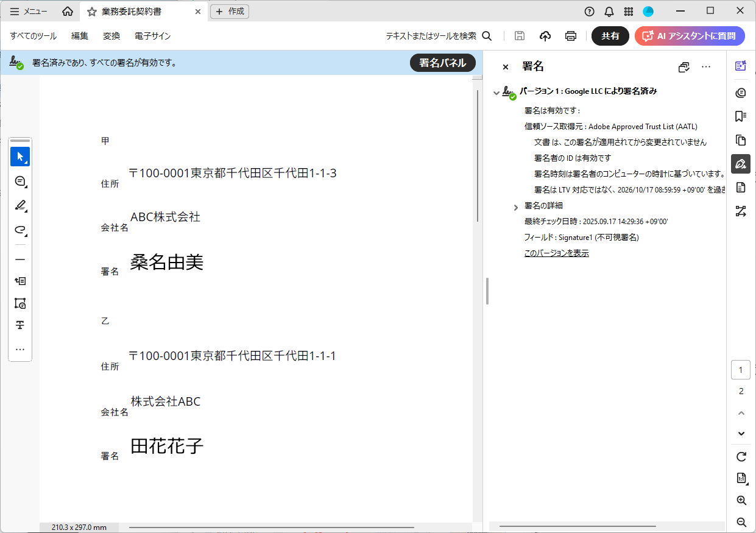Image resolution: width=756 pixels, height=533 pixels.
Task: Select the highlight pencil tool
Action: [x=20, y=206]
